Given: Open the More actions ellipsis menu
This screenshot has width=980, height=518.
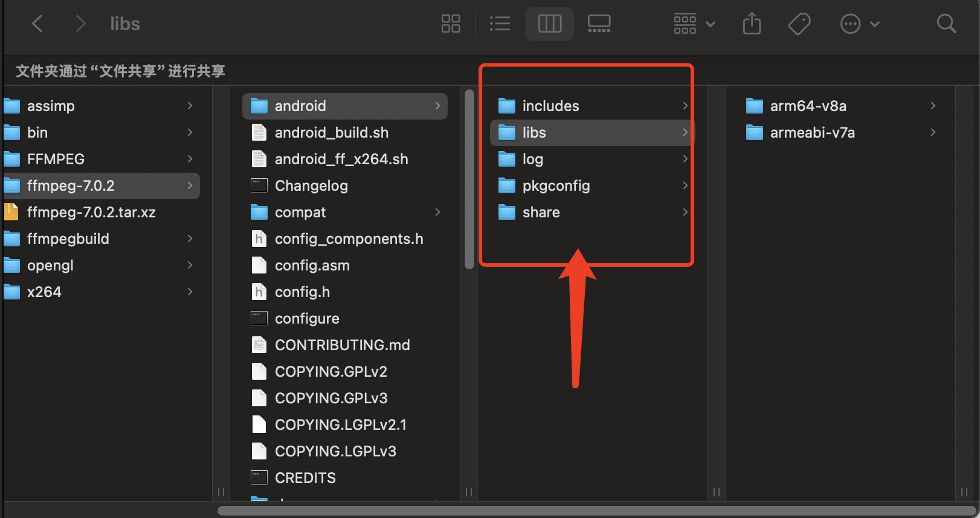Looking at the screenshot, I should pyautogui.click(x=859, y=24).
